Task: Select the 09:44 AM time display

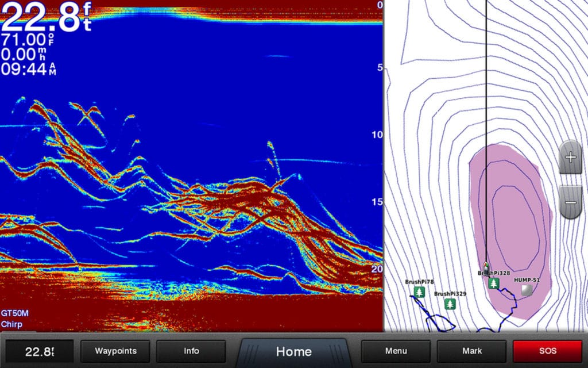Action: point(28,69)
